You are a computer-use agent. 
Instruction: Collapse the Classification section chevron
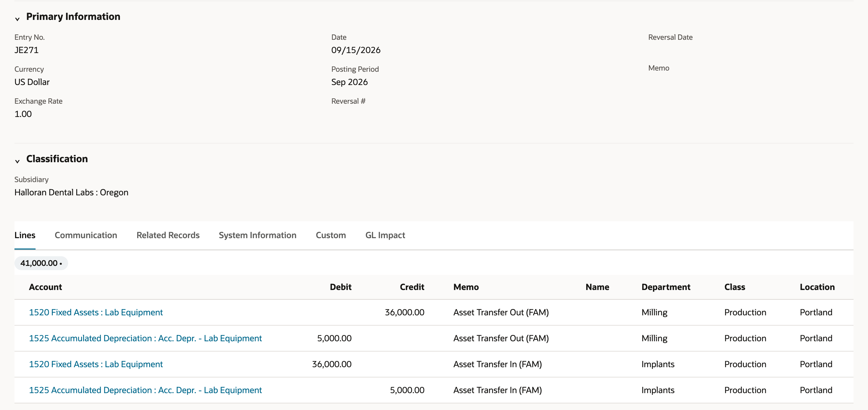pos(17,162)
